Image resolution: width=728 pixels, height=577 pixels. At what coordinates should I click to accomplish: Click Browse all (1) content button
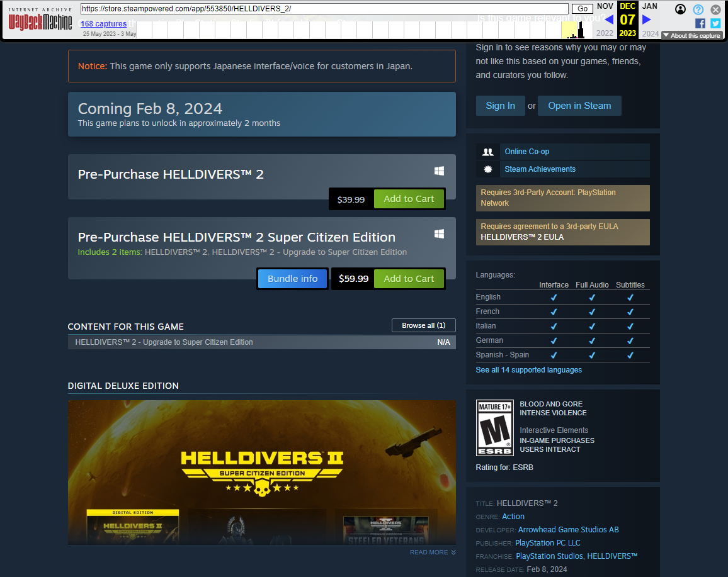pyautogui.click(x=423, y=325)
